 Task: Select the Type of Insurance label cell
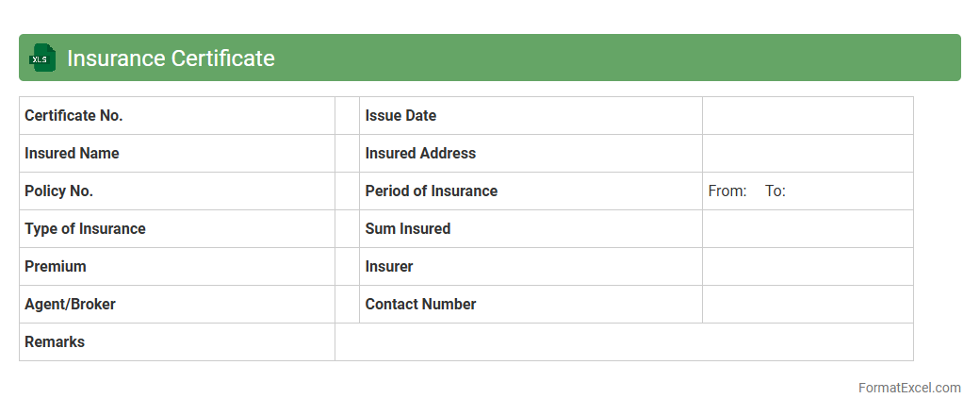pyautogui.click(x=176, y=229)
